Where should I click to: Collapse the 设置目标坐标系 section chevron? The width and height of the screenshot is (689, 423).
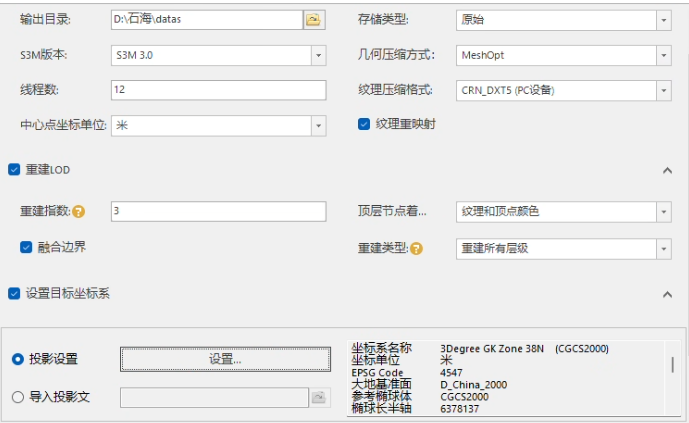click(667, 294)
